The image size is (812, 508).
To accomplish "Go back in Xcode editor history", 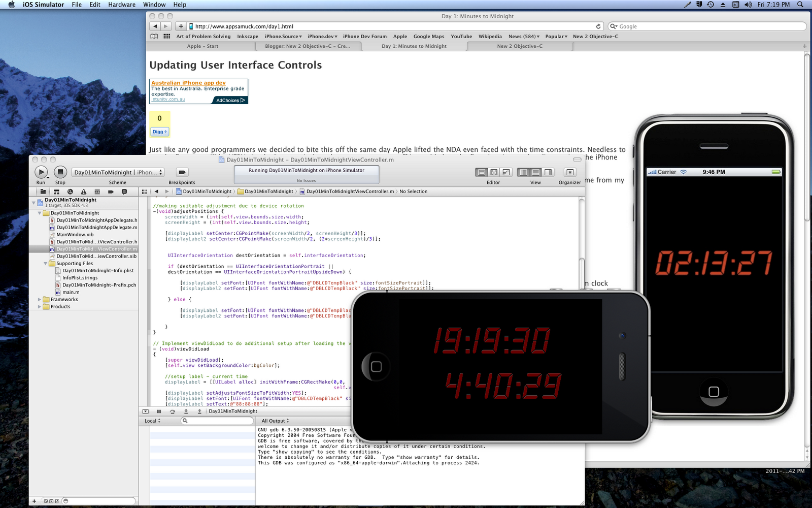I will click(x=156, y=192).
